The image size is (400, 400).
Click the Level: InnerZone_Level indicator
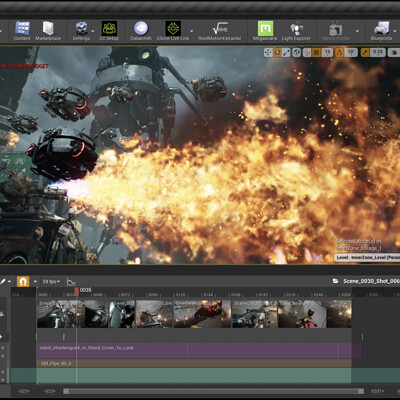[367, 257]
